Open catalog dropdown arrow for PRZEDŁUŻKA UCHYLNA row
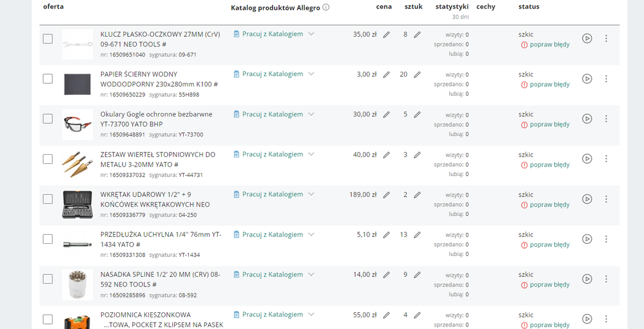The width and height of the screenshot is (644, 329). [311, 234]
